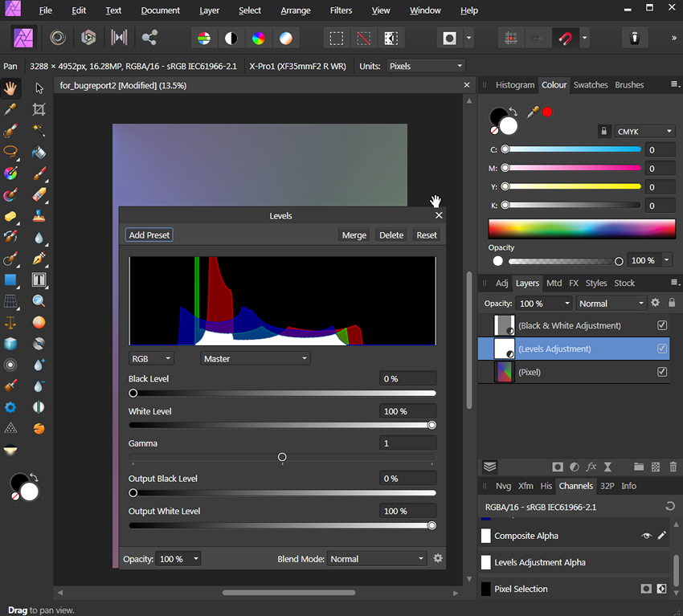Click the layer effects fx icon
683x616 pixels.
click(x=591, y=467)
